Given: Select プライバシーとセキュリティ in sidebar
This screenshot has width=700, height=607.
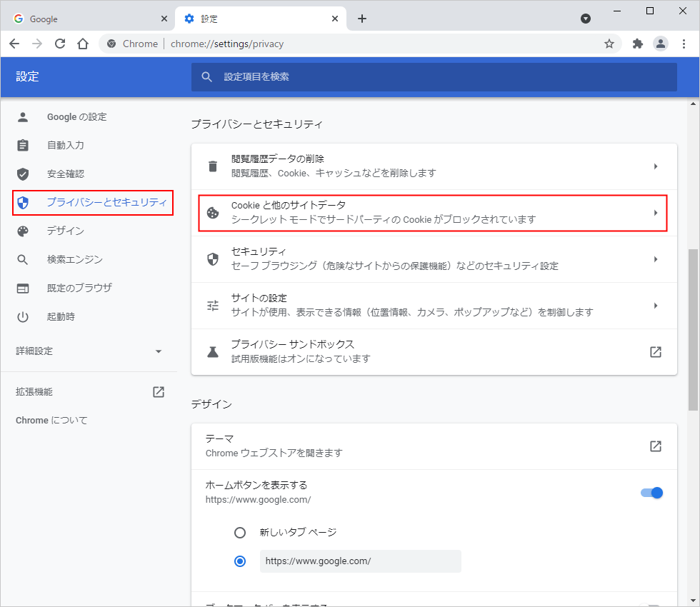Looking at the screenshot, I should point(93,203).
